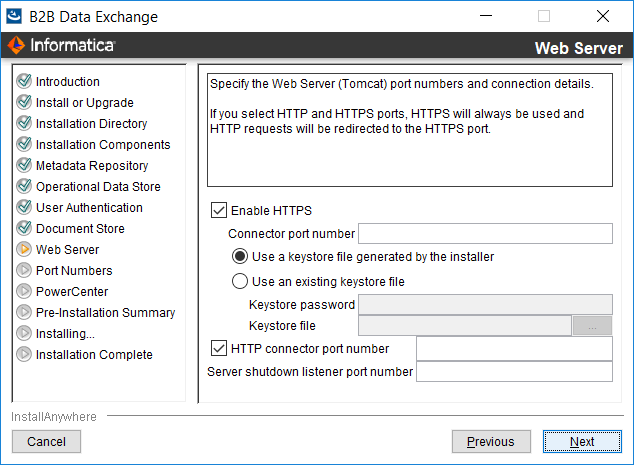Click the Installation Directory completed step icon
Image resolution: width=634 pixels, height=465 pixels.
pyautogui.click(x=24, y=123)
